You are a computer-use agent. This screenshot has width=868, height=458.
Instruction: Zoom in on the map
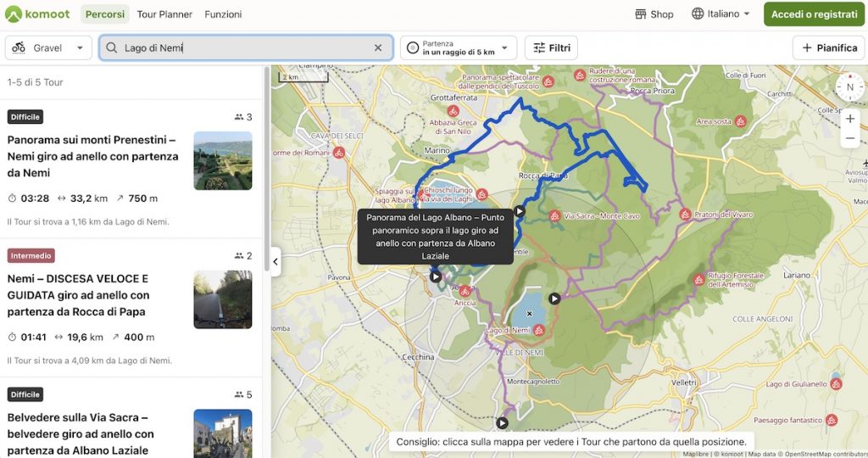(x=849, y=119)
